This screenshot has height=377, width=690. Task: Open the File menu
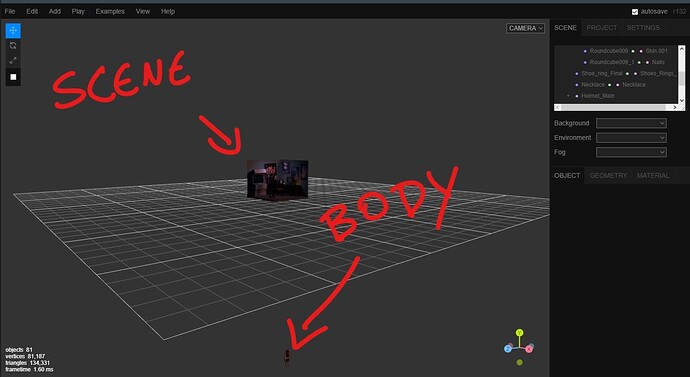point(10,11)
